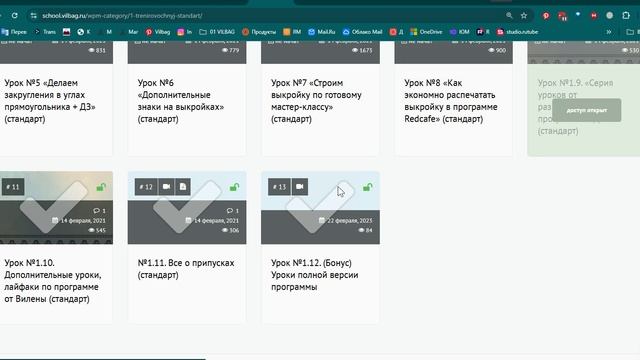Image resolution: width=640 pixels, height=360 pixels.
Task: Click the date on lesson #12 card
Action: click(x=212, y=220)
